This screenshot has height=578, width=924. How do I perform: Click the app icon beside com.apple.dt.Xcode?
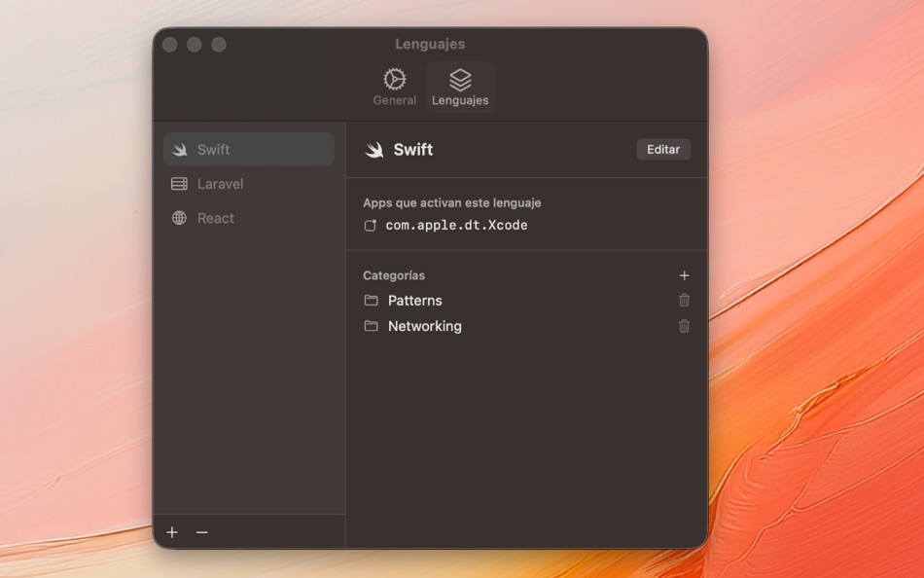pos(373,225)
